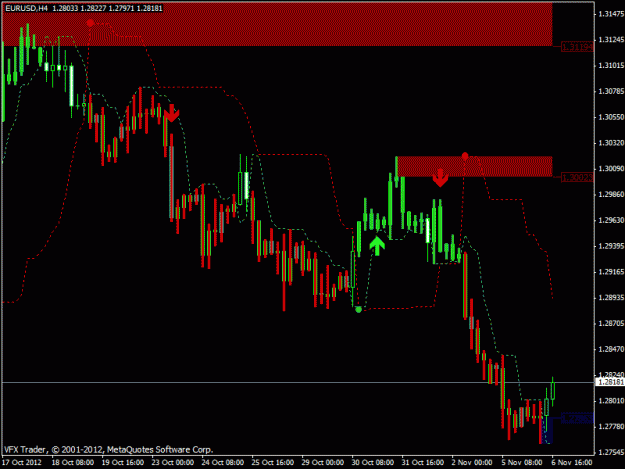The image size is (625, 469).
Task: Click price axis label 1.30320
Action: point(611,143)
